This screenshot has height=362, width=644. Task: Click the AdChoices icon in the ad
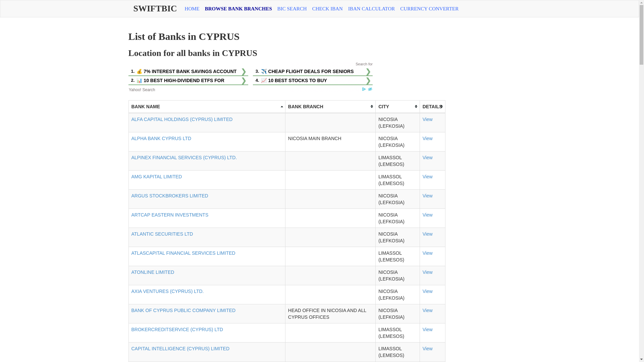tap(364, 89)
